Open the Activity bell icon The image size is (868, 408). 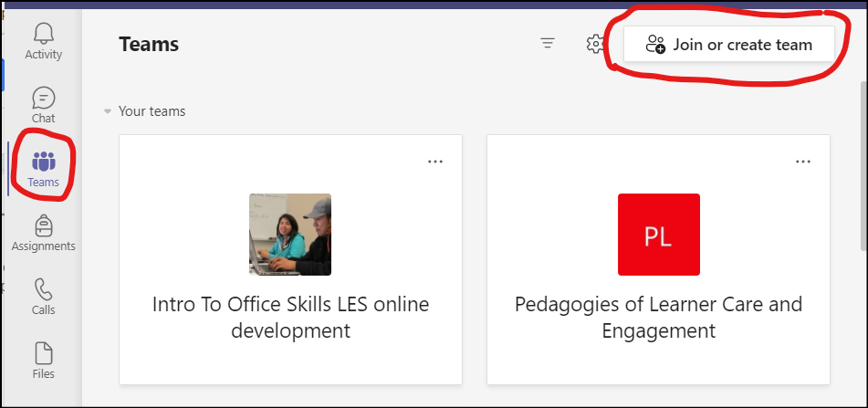click(x=43, y=34)
